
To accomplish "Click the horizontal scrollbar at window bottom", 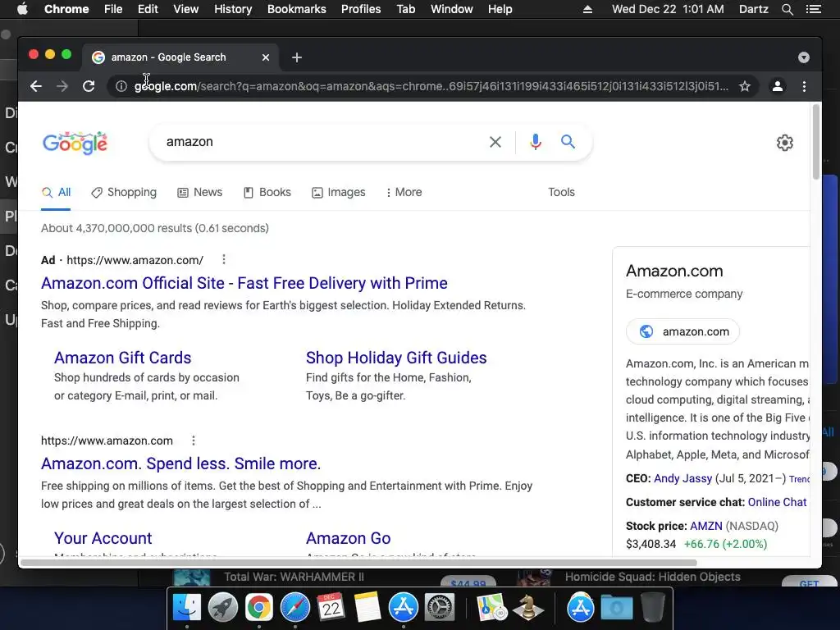I will pos(359,563).
